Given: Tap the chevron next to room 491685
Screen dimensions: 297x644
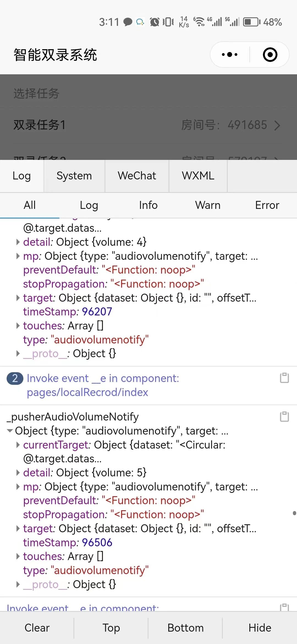Looking at the screenshot, I should click(x=277, y=125).
